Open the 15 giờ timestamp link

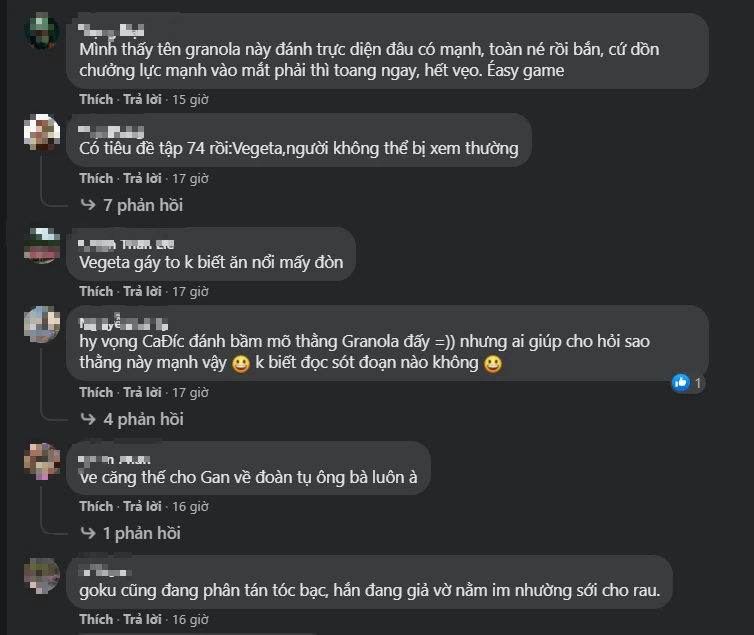190,100
